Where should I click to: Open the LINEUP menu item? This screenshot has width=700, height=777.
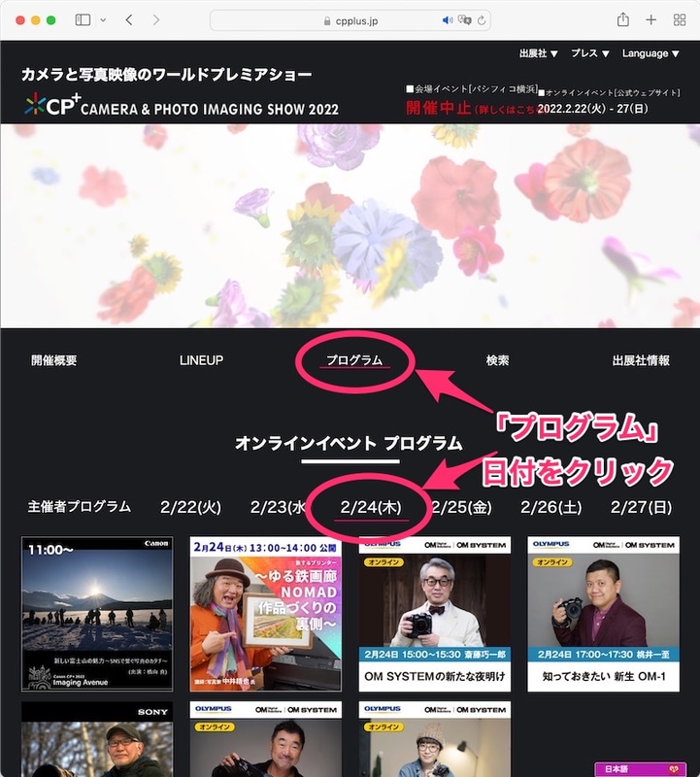201,360
